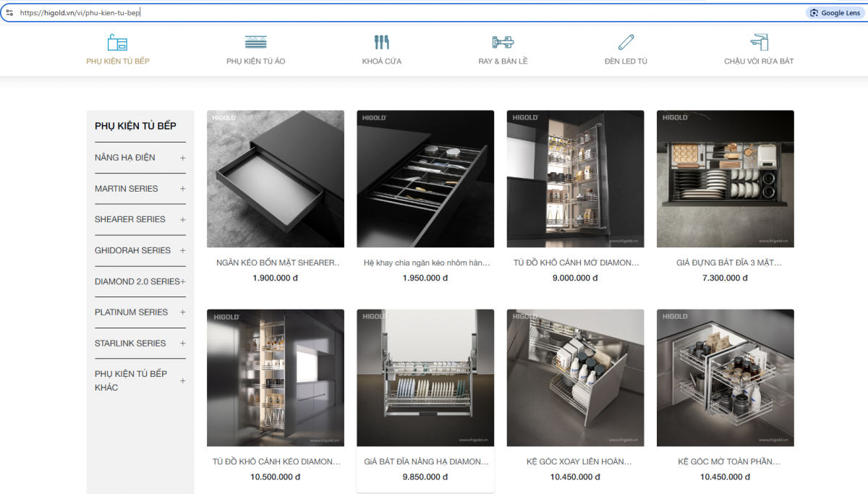
Task: Click the 10.450.000 đ price under KỆ GÓC MỞ
Action: 726,477
